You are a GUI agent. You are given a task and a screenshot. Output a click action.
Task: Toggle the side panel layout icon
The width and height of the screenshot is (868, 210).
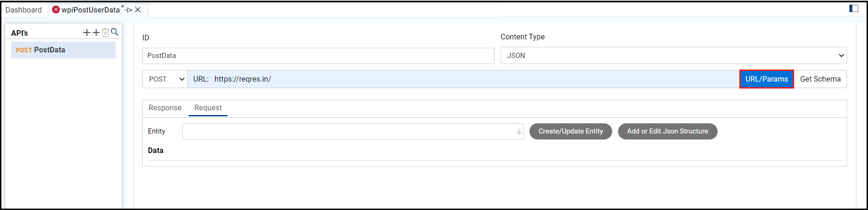click(854, 8)
